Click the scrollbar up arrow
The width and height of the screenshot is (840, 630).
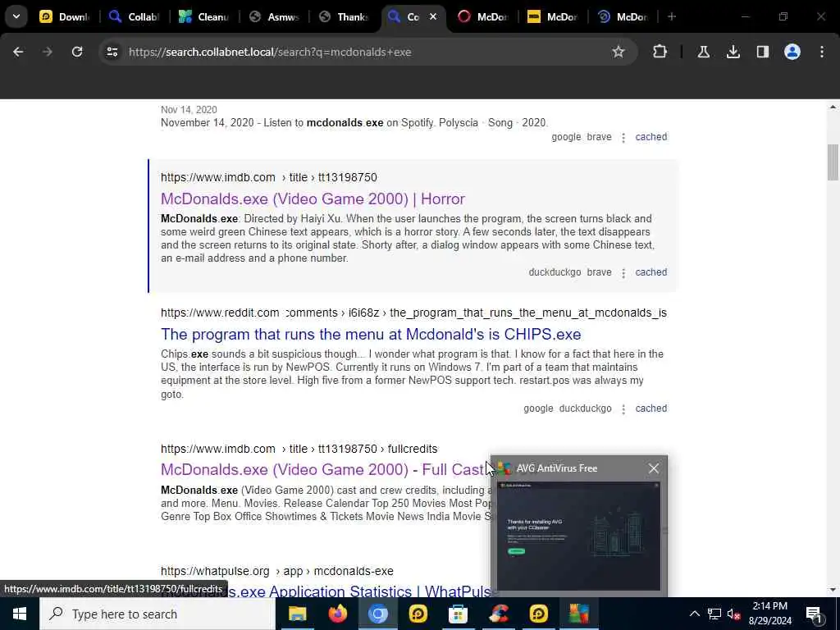(x=833, y=107)
